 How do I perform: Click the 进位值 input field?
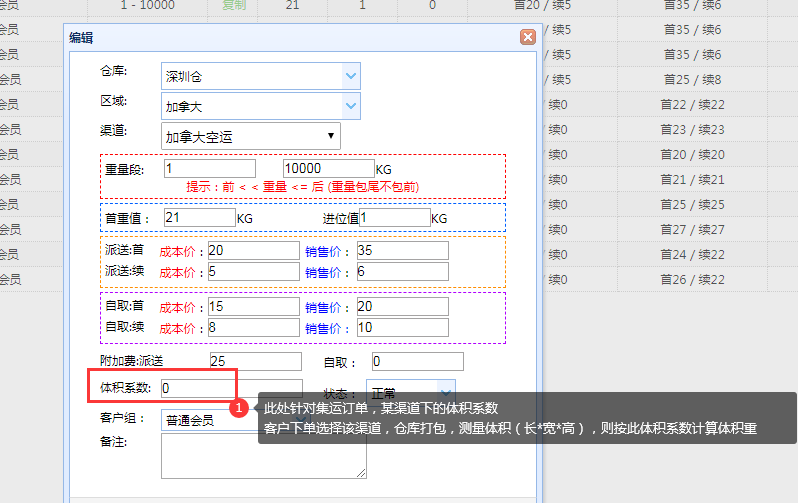click(x=394, y=217)
